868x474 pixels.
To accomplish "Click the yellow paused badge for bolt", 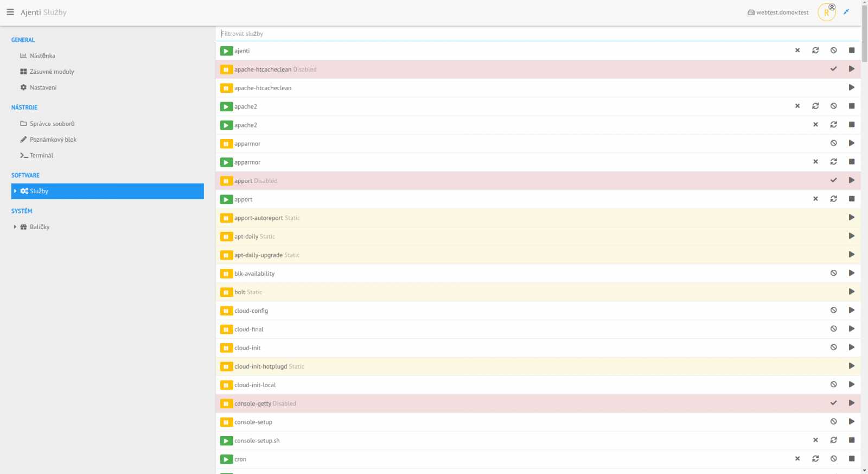I will coord(226,292).
